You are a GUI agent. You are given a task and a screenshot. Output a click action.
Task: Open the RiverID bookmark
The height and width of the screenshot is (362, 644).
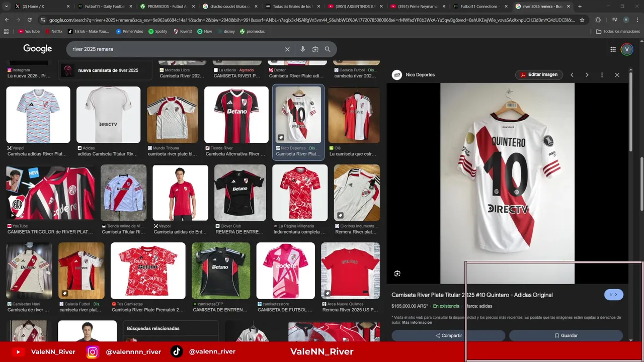pyautogui.click(x=183, y=31)
